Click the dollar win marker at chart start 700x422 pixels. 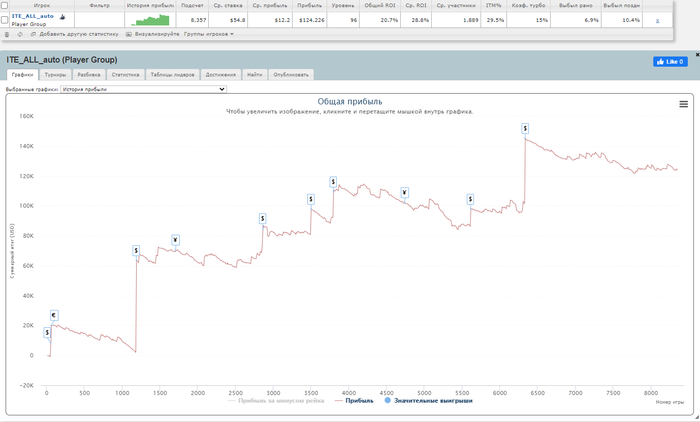tap(47, 333)
